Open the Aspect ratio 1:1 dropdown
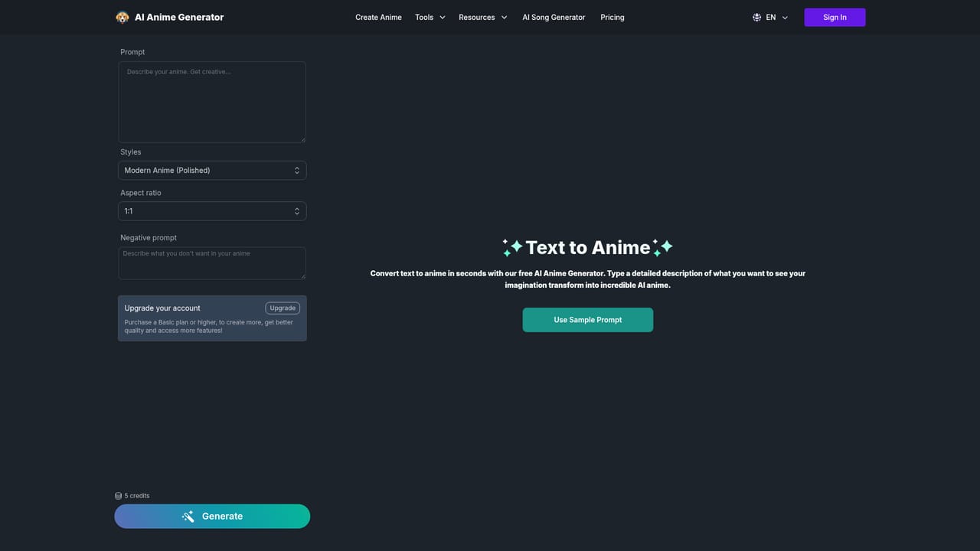Image resolution: width=980 pixels, height=551 pixels. click(212, 211)
